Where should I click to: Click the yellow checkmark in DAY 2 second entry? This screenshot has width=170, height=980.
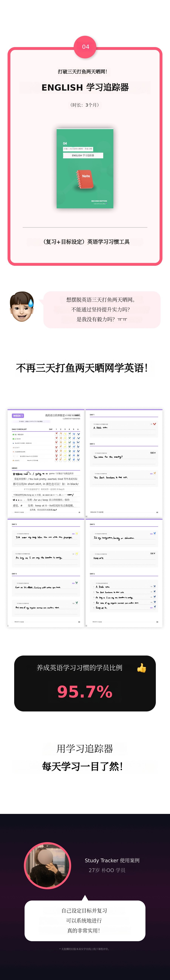(x=154, y=473)
